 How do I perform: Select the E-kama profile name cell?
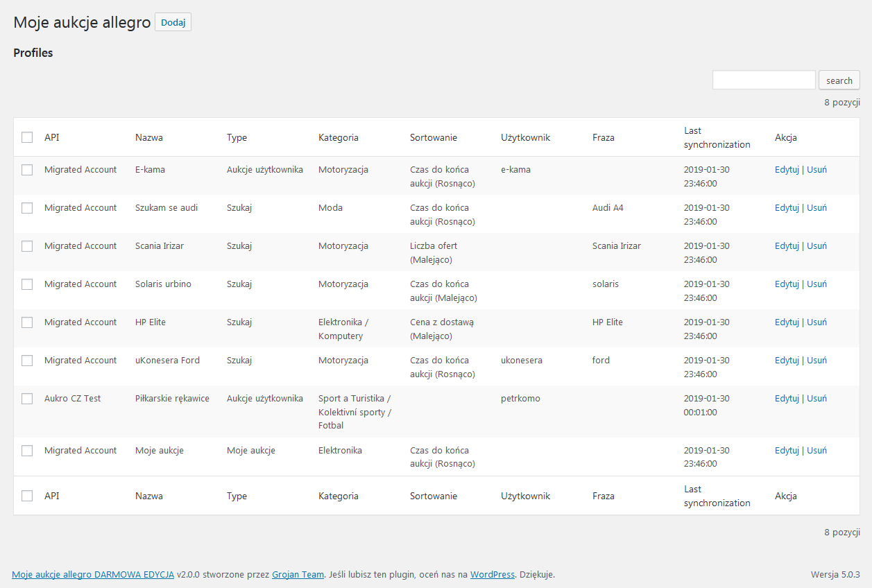150,170
